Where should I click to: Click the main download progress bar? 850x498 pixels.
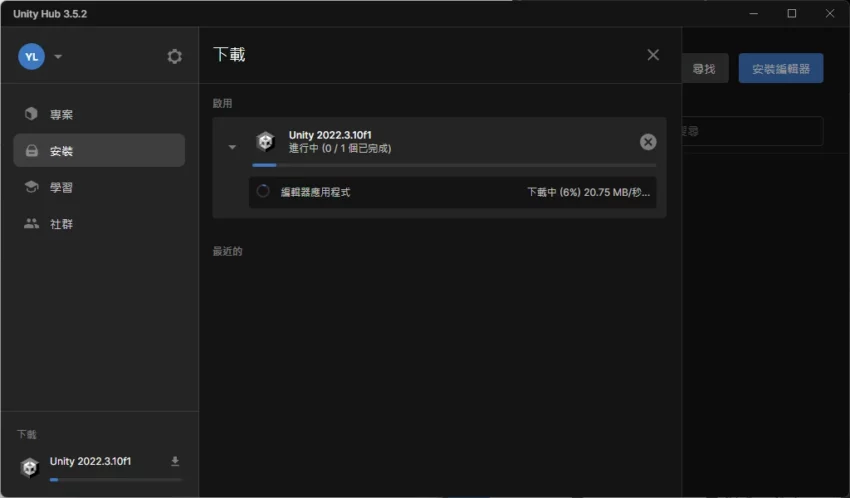[454, 165]
